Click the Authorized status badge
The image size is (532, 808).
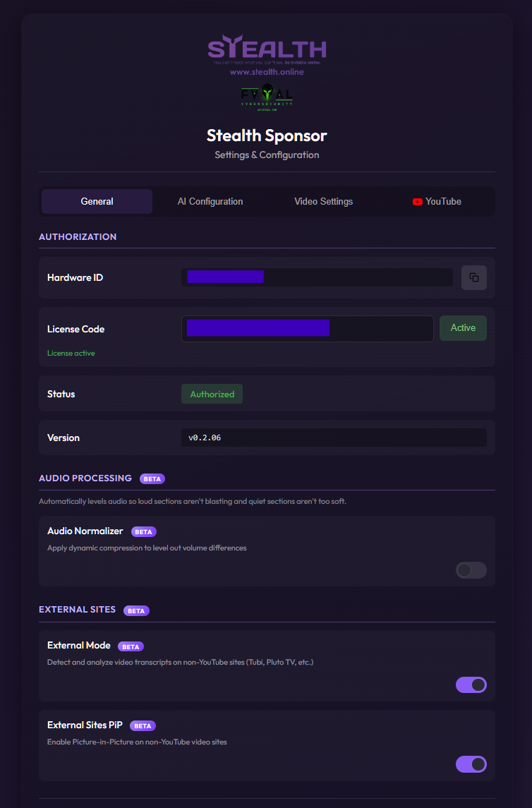click(x=212, y=394)
